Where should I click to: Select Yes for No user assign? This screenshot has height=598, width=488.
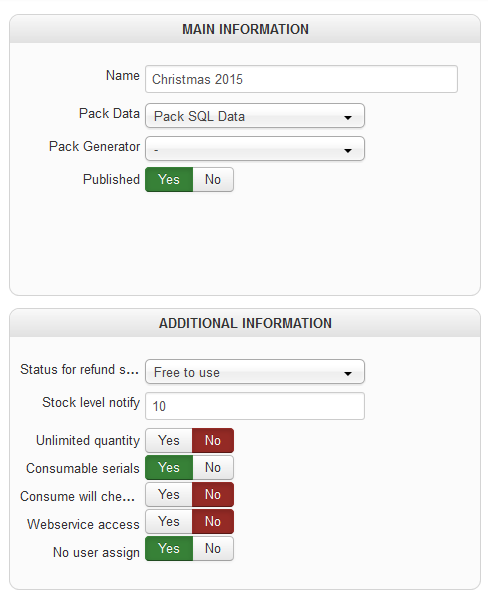pos(169,549)
